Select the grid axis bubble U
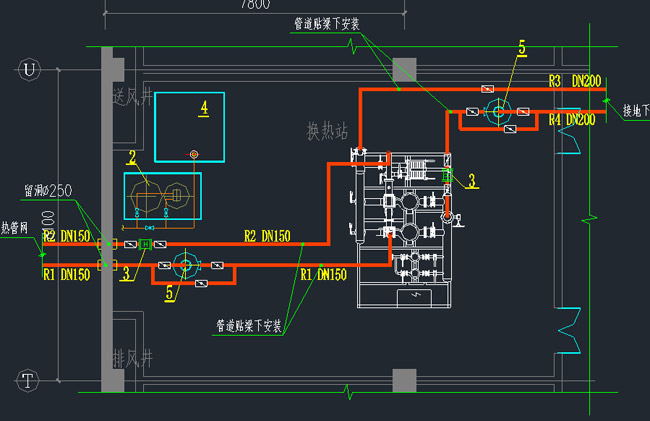650x421 pixels. (x=28, y=69)
